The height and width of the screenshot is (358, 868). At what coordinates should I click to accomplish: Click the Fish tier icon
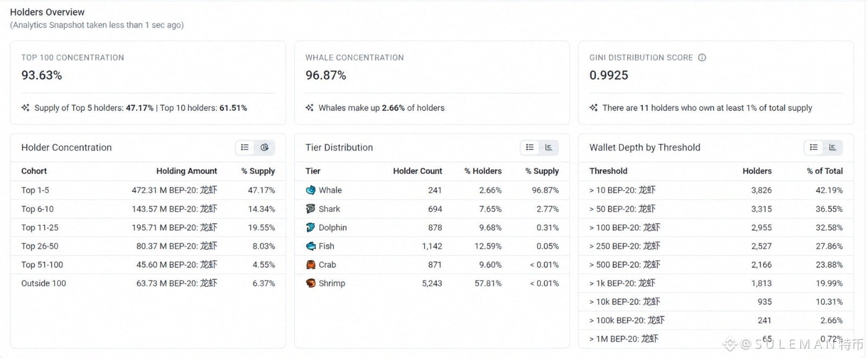click(x=311, y=246)
